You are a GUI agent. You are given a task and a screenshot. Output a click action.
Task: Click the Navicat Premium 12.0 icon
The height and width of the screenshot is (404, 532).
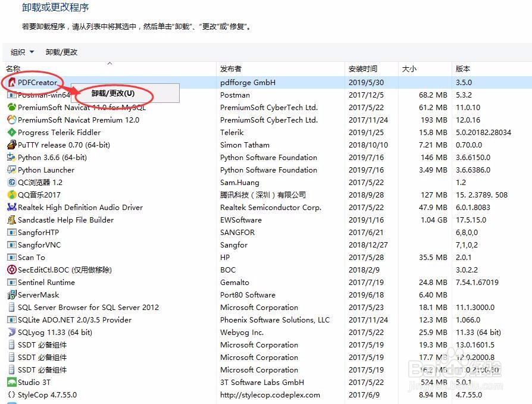12,120
